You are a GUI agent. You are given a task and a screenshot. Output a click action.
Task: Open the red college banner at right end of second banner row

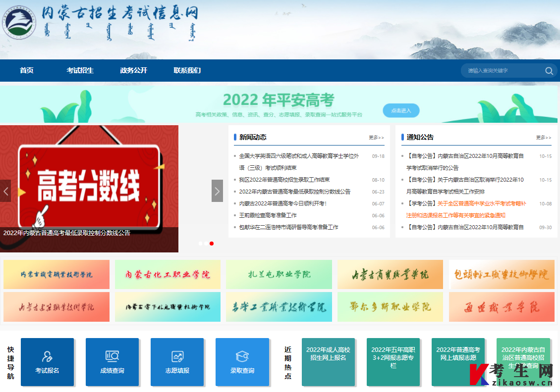point(502,307)
